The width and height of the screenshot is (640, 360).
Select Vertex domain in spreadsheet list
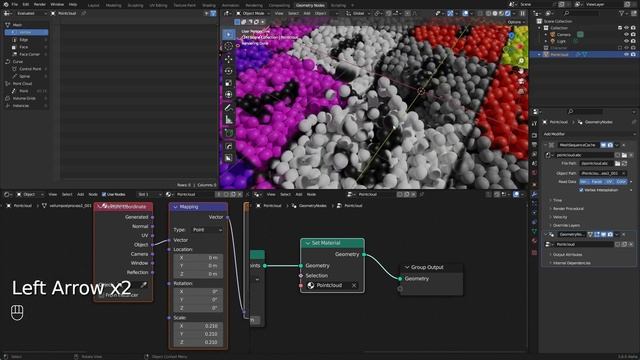26,32
